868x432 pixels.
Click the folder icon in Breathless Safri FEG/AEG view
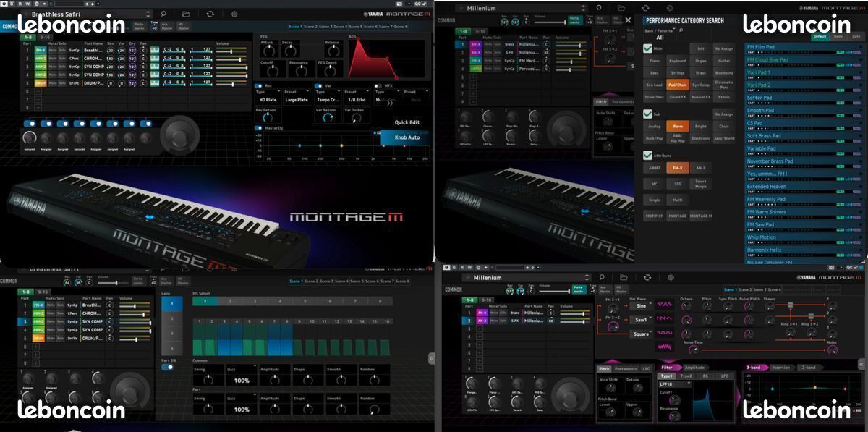pos(186,14)
